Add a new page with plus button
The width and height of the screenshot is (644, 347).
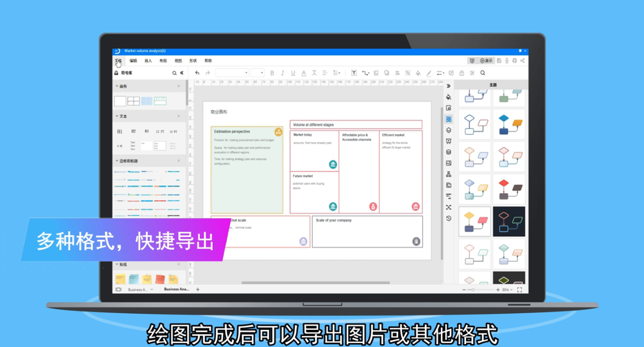tap(198, 290)
